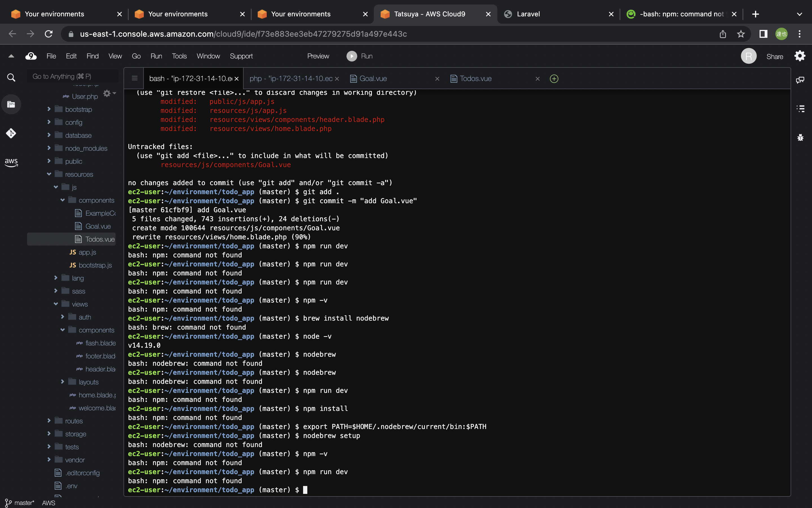Collapse the views folder
812x508 pixels.
click(x=56, y=304)
